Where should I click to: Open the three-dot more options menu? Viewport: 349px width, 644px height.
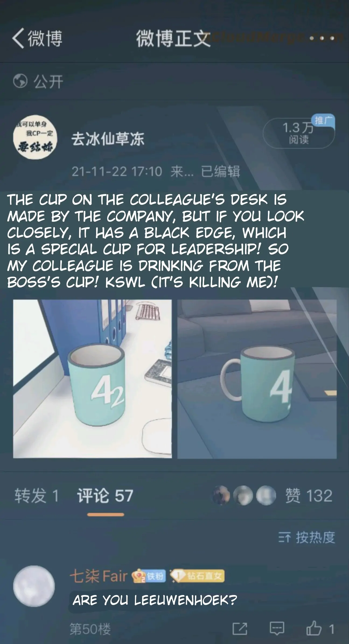coord(322,38)
